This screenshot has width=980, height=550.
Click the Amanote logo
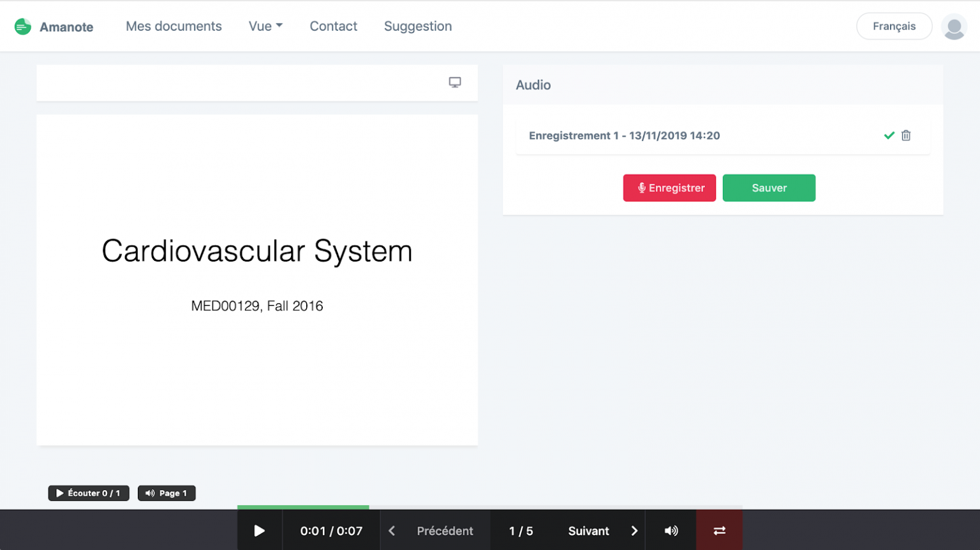tap(54, 26)
